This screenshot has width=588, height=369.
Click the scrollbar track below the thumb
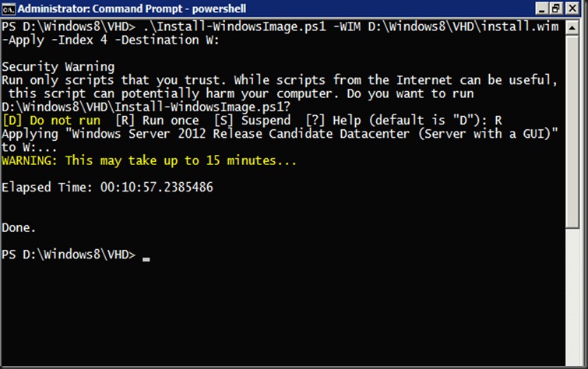pos(572,297)
